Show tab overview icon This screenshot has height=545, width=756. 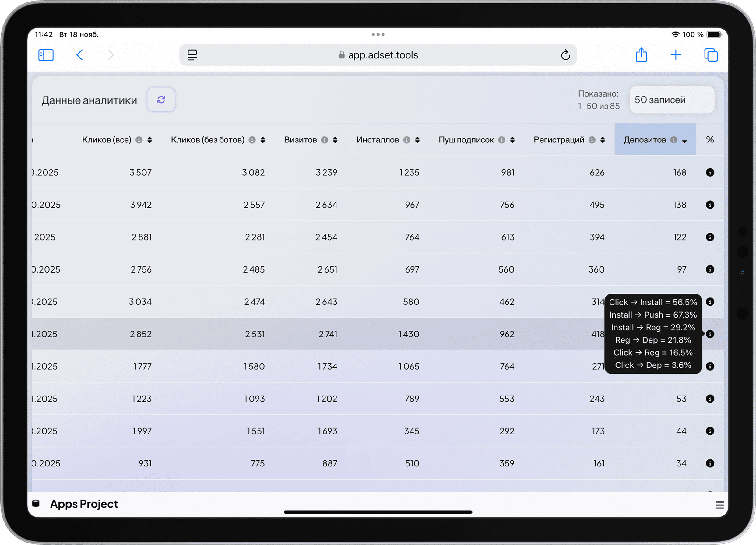click(x=711, y=55)
